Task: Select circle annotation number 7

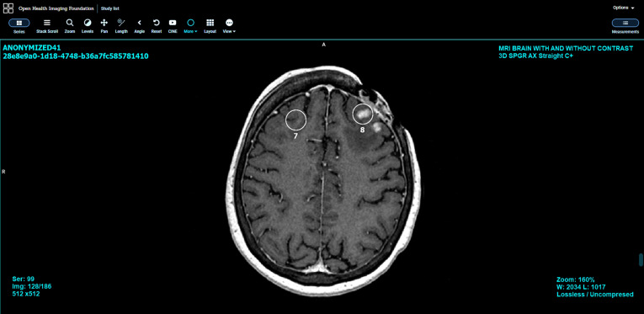Action: point(295,120)
